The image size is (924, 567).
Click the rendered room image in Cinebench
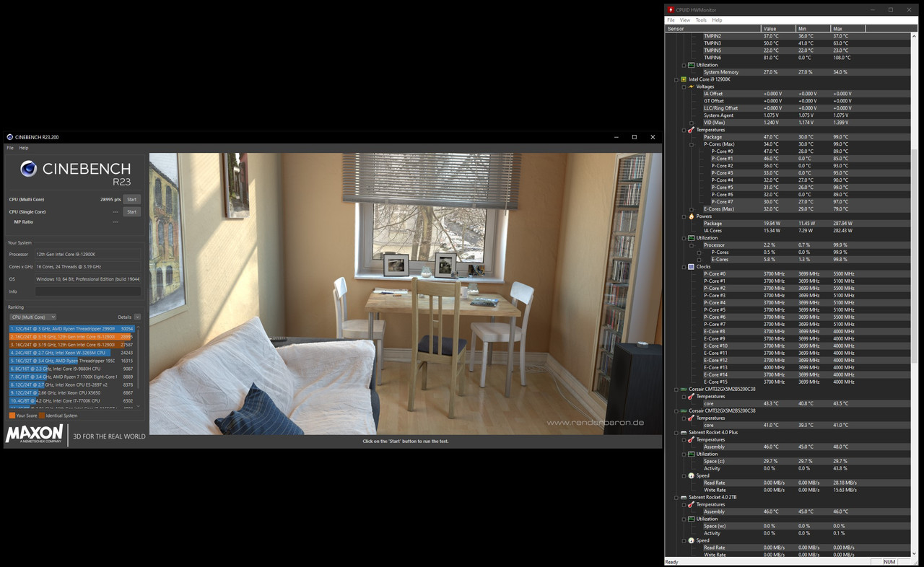point(406,294)
